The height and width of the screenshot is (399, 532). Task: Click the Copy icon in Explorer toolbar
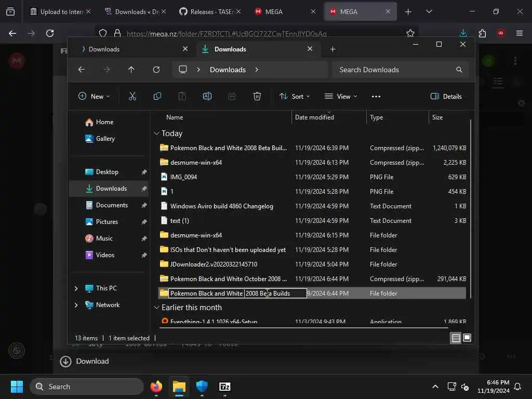157,96
